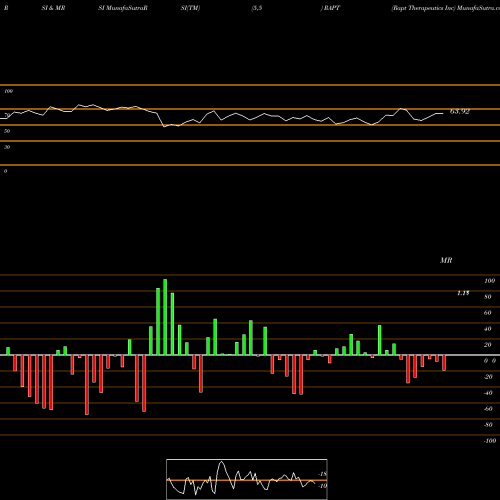
Task: Click the RSI scale label 30
Action: (x=7, y=147)
